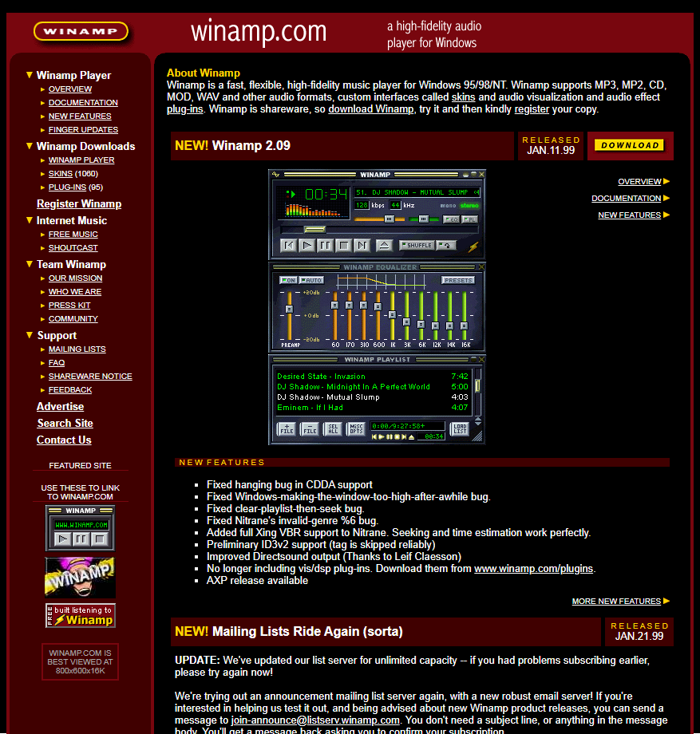Click the Winamp main window top-left menu icon
The width and height of the screenshot is (700, 734).
(276, 174)
